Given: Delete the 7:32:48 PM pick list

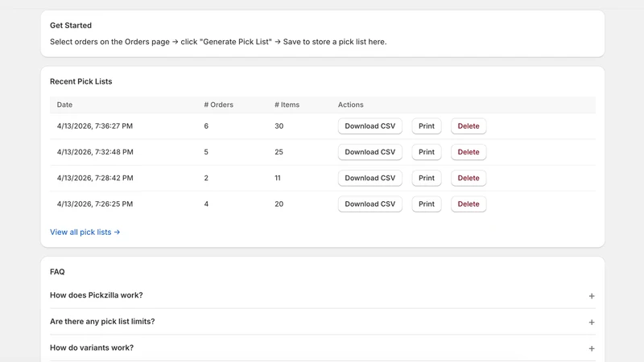Looking at the screenshot, I should [469, 152].
